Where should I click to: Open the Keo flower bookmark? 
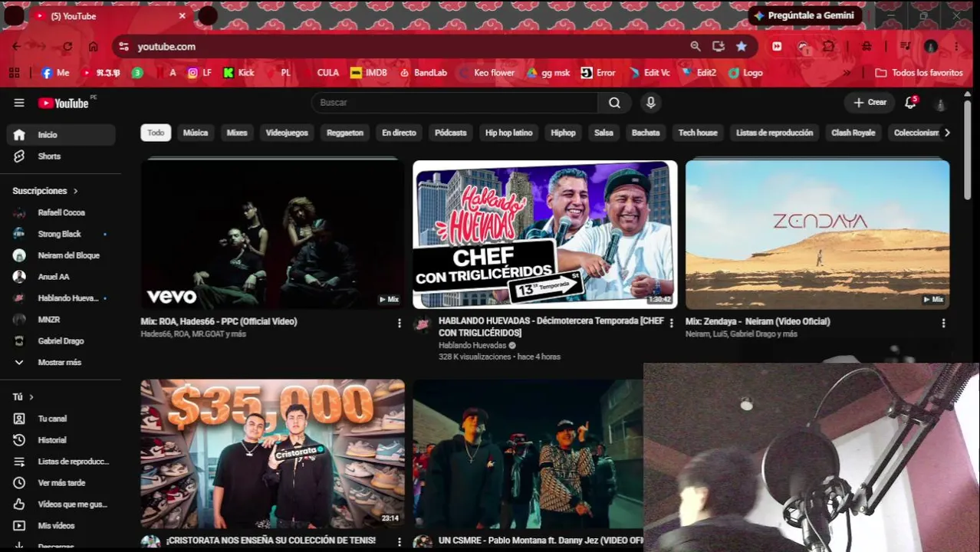pos(486,73)
